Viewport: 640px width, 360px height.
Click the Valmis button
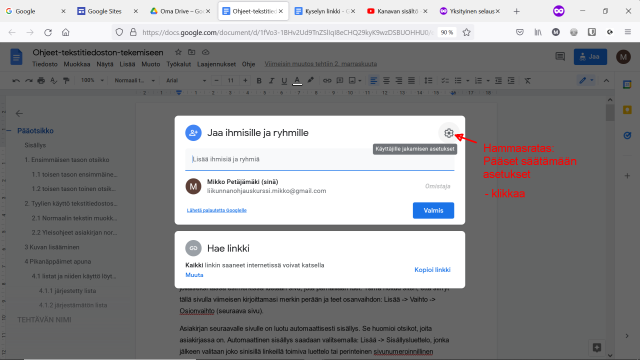[433, 211]
